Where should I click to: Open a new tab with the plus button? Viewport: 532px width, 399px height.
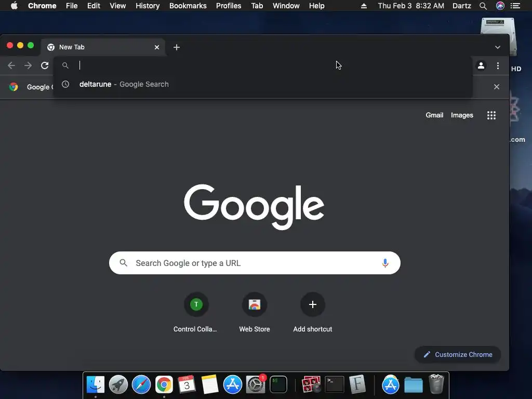point(177,47)
